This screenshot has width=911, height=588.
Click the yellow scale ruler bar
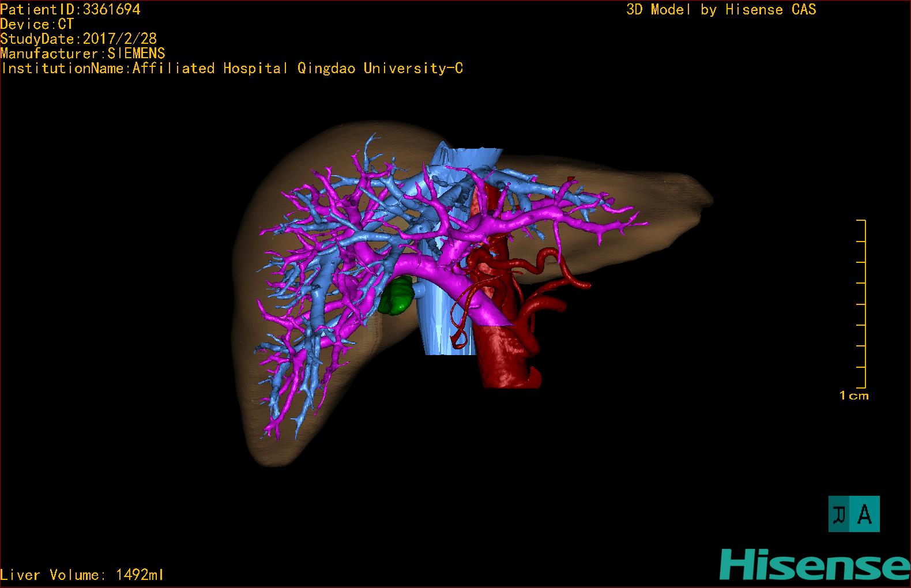864,304
